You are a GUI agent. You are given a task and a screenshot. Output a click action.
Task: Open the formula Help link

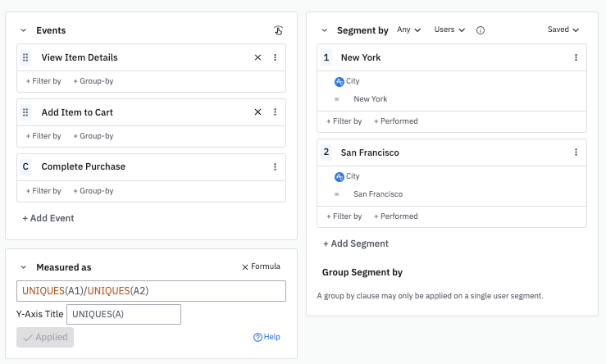click(x=267, y=337)
